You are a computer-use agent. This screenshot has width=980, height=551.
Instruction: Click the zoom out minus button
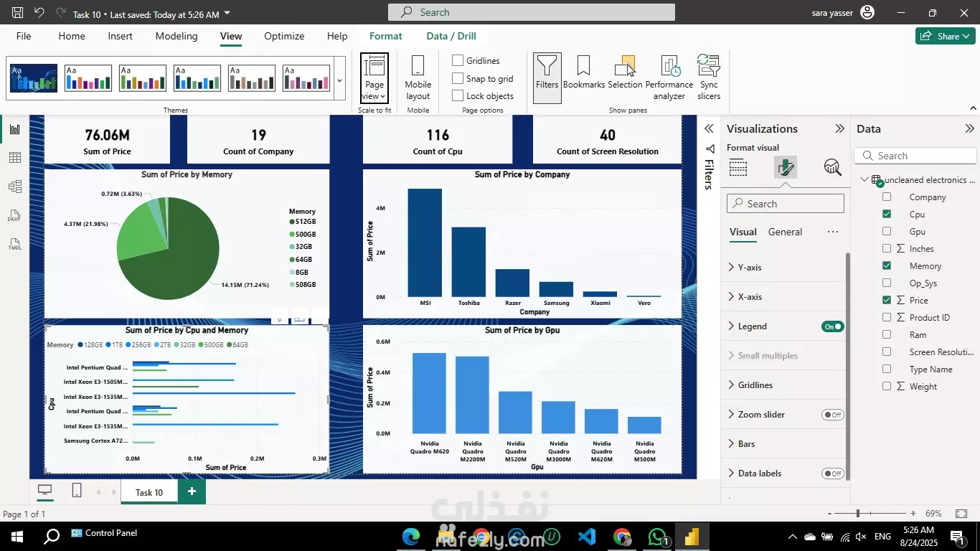(829, 514)
